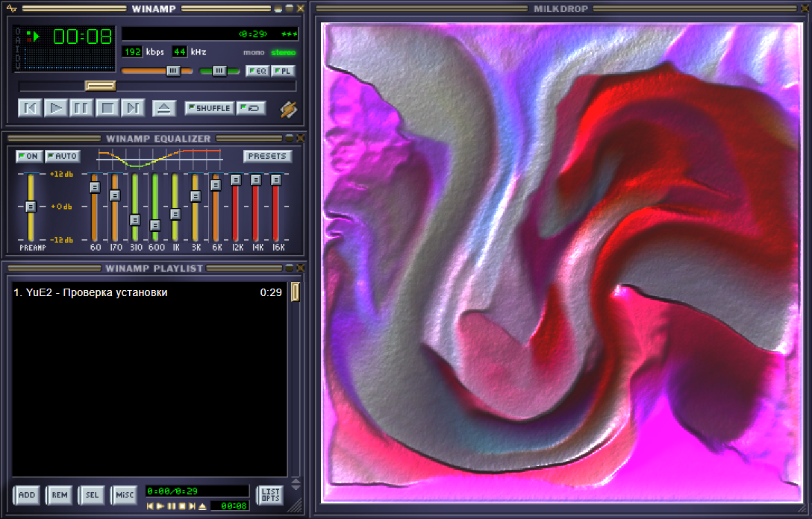Image resolution: width=812 pixels, height=519 pixels.
Task: Click the playlist scroll-up arrow
Action: pyautogui.click(x=296, y=481)
